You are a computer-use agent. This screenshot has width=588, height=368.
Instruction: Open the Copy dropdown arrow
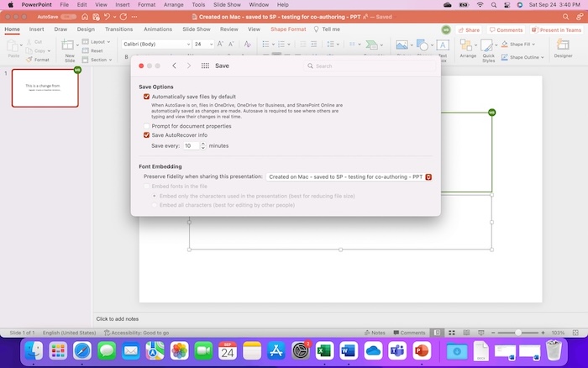49,50
